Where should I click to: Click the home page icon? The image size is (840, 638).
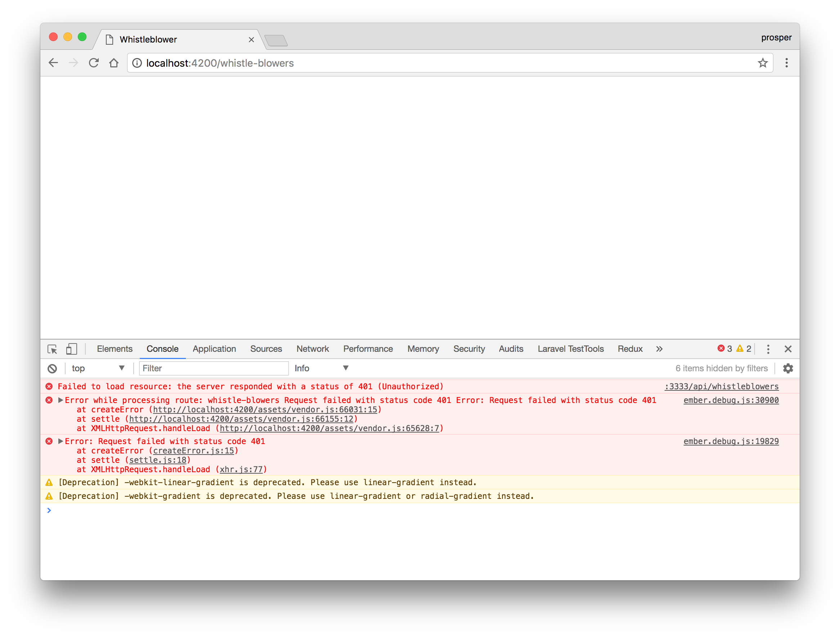(x=114, y=63)
